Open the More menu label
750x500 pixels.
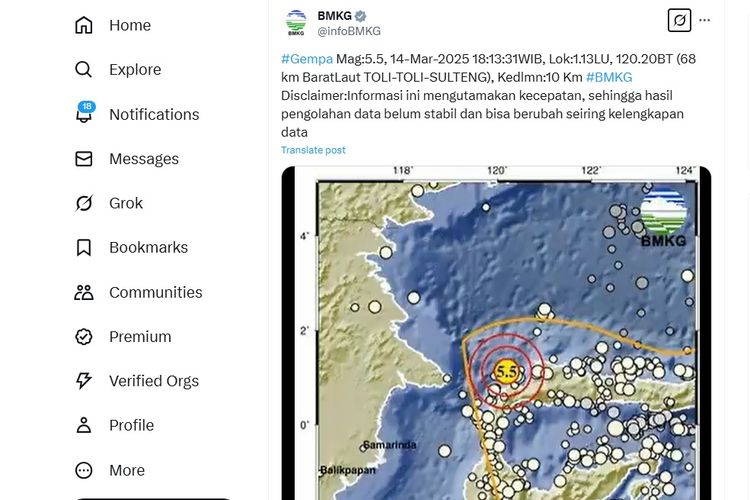click(127, 470)
